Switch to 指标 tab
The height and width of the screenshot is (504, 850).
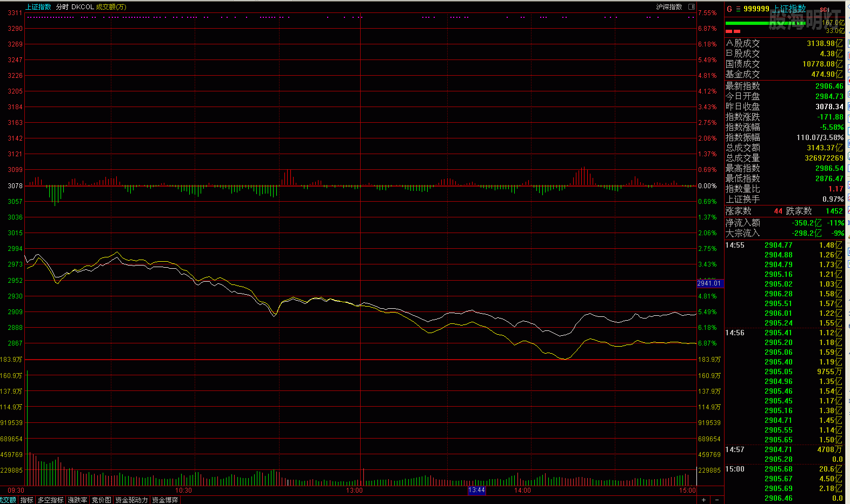click(x=26, y=500)
